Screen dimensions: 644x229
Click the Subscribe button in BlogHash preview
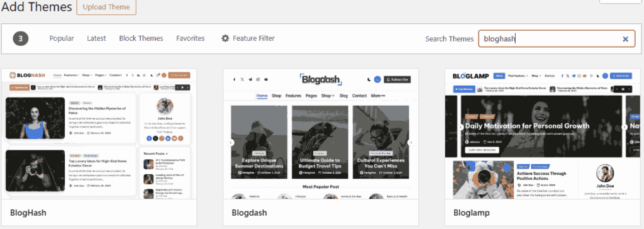tap(179, 75)
